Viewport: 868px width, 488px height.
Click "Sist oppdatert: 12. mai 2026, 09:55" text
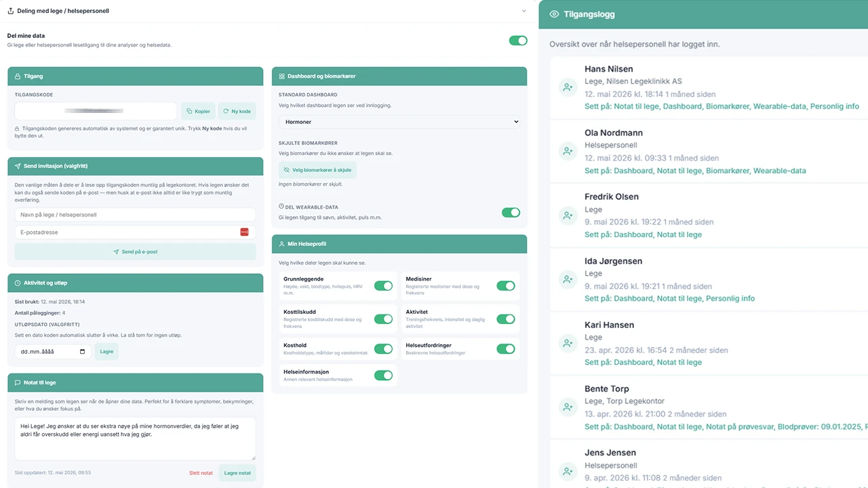[x=53, y=472]
